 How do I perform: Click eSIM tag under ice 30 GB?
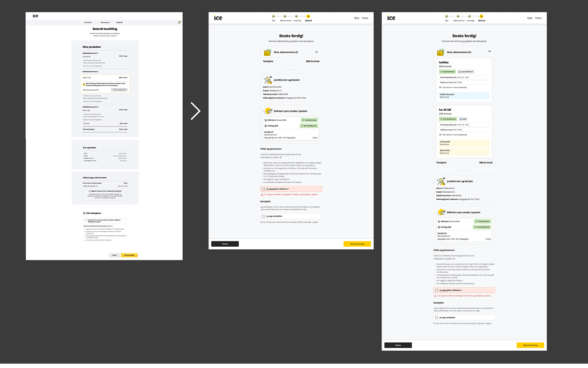click(463, 119)
